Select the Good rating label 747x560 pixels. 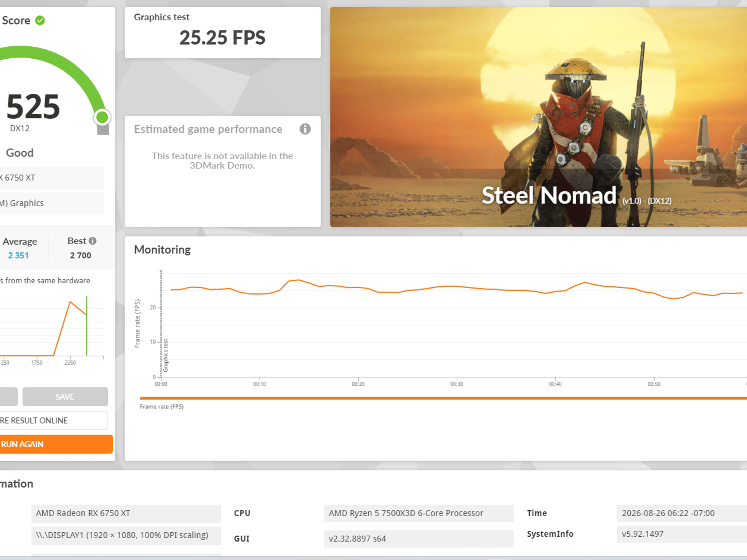tap(20, 153)
